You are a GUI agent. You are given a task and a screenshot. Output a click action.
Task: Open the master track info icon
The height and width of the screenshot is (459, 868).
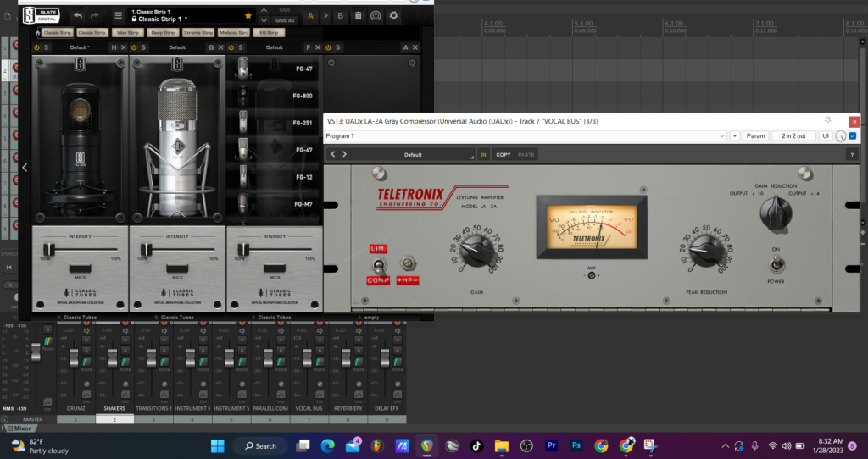[4, 419]
